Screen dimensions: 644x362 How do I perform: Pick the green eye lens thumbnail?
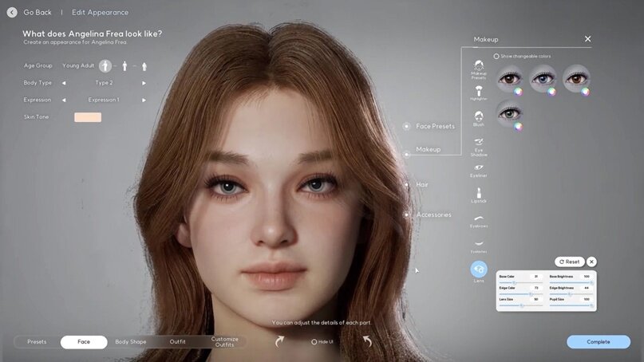click(509, 113)
